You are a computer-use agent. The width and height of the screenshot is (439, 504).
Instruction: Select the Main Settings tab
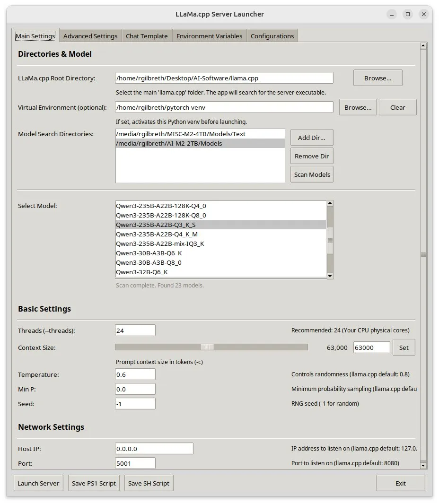click(x=35, y=35)
